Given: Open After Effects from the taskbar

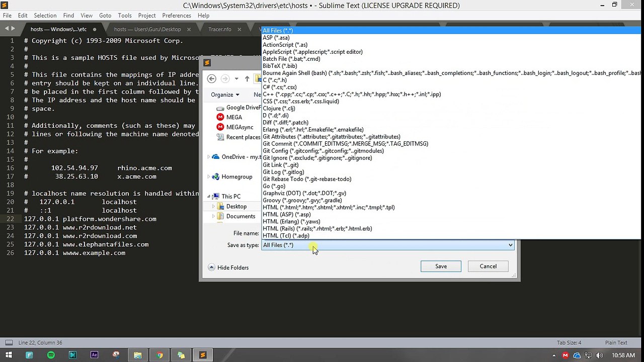Looking at the screenshot, I should (94, 355).
